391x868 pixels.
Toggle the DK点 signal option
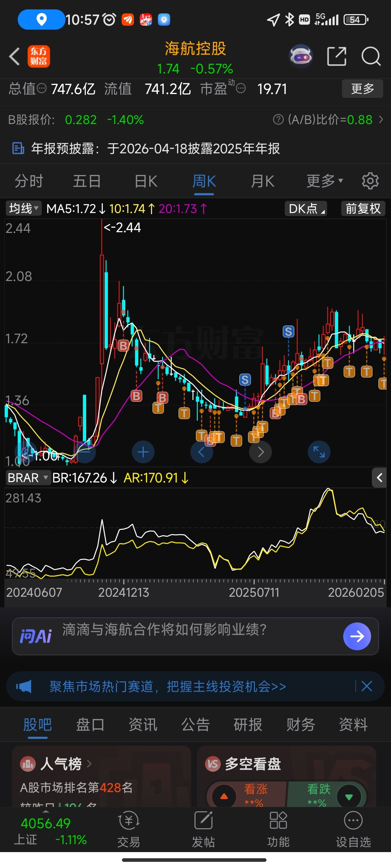click(306, 209)
